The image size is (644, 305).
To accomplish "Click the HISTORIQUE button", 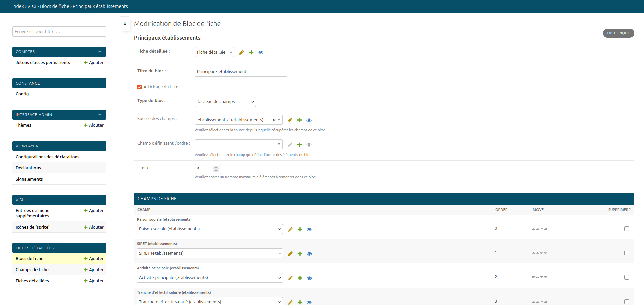I will pyautogui.click(x=618, y=33).
